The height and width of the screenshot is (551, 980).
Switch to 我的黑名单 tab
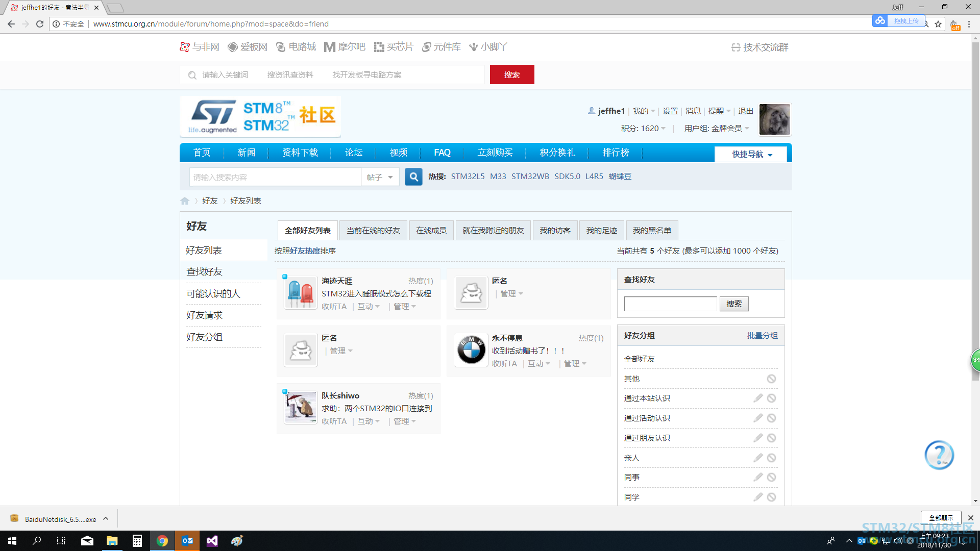coord(652,231)
